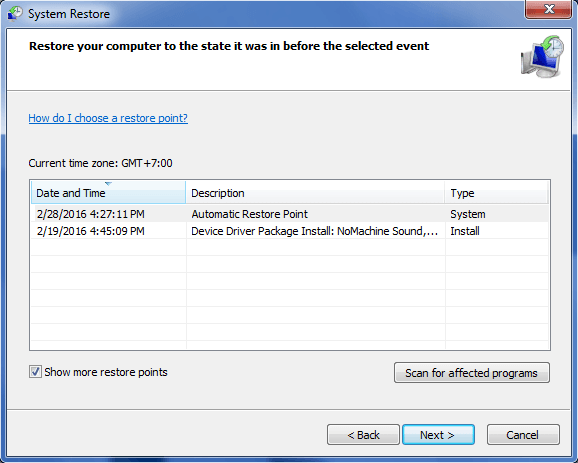This screenshot has width=578, height=463.
Task: Close the System Restore window
Action: pos(549,9)
